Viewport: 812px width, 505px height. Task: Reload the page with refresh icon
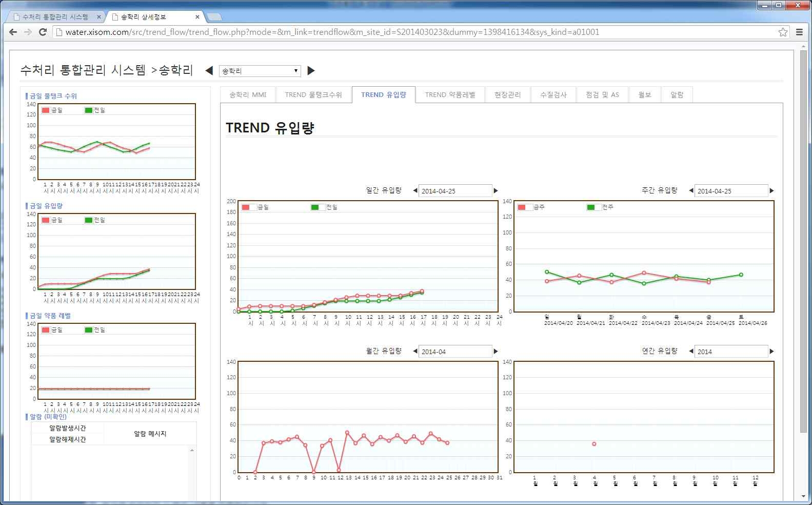pyautogui.click(x=43, y=32)
